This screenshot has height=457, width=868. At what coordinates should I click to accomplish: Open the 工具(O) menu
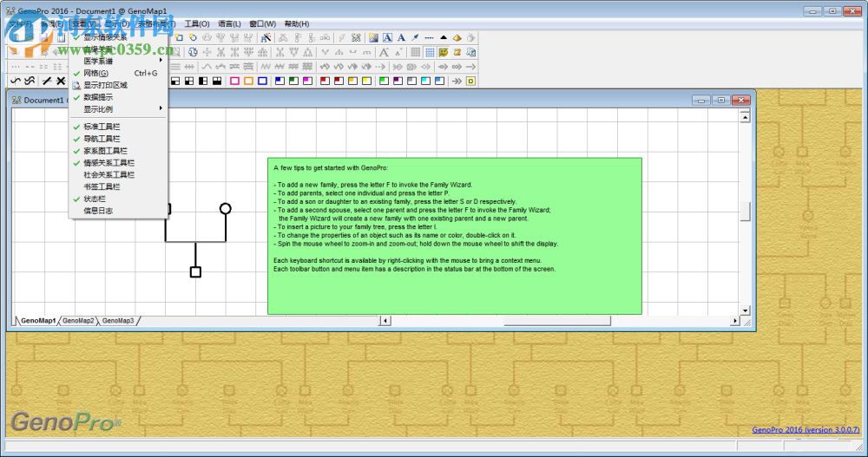click(x=197, y=23)
